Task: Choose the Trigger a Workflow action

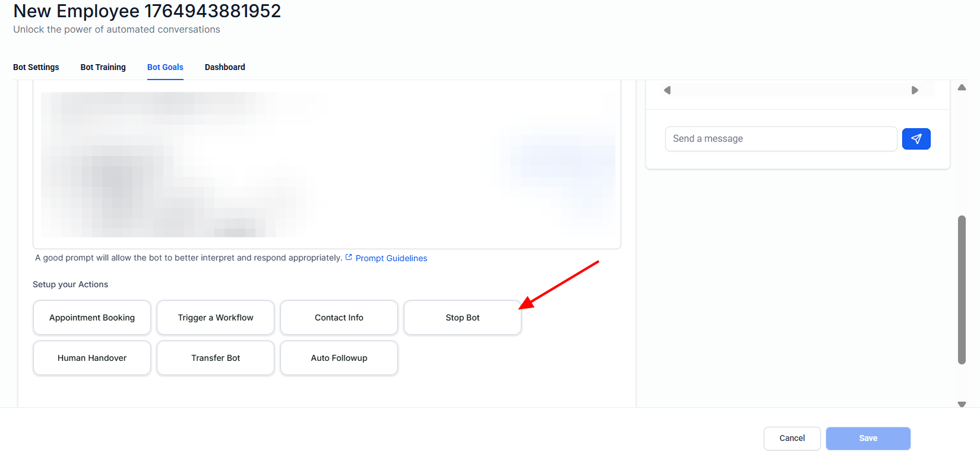Action: (216, 318)
